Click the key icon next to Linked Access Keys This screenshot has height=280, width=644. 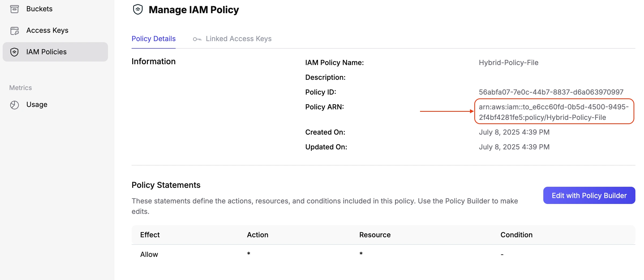point(197,39)
